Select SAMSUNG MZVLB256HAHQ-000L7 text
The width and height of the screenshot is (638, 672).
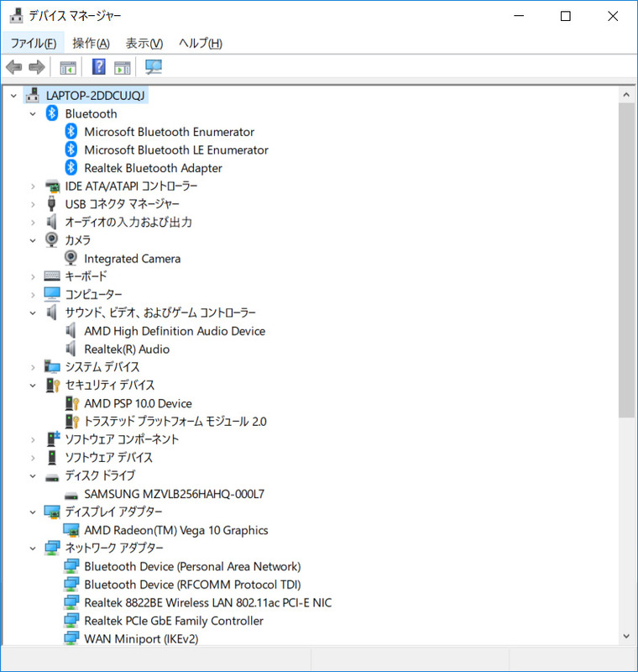tap(174, 494)
